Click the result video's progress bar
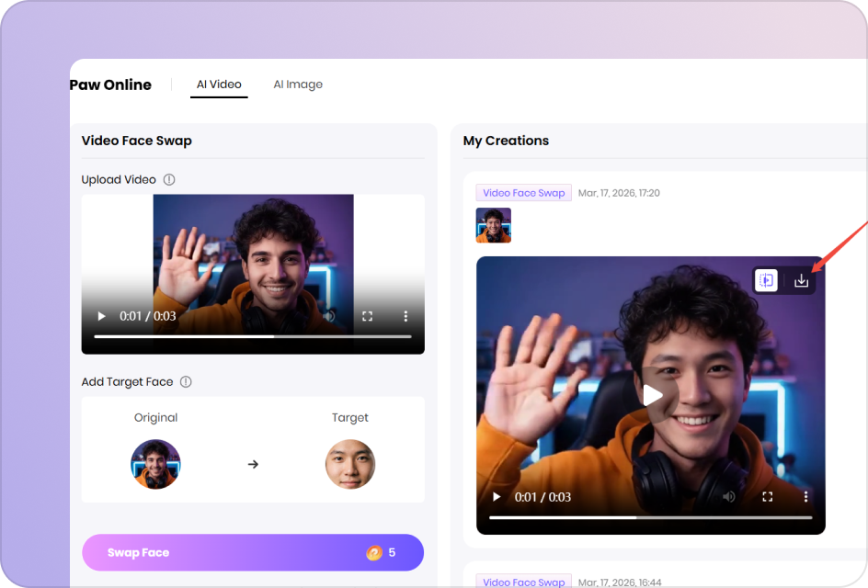868x588 pixels. coord(650,517)
